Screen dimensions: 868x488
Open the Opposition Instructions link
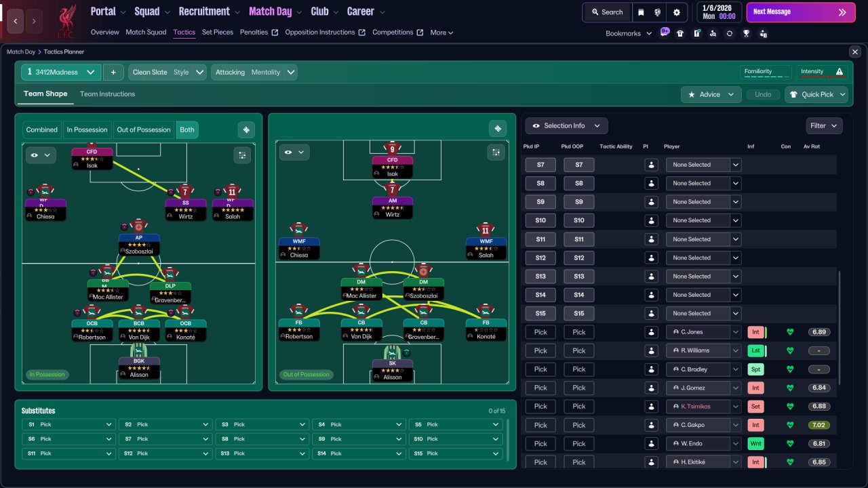325,33
